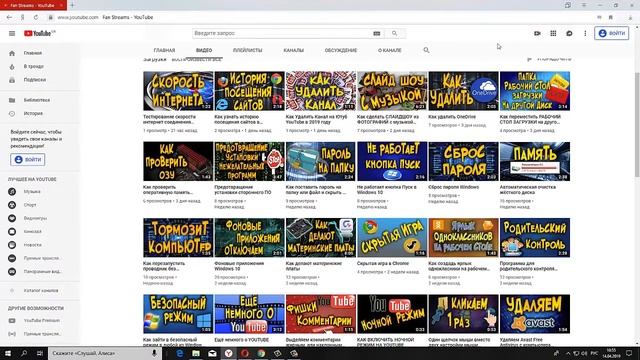
Task: Open the Opera icon on the taskbar
Action: tap(245, 353)
